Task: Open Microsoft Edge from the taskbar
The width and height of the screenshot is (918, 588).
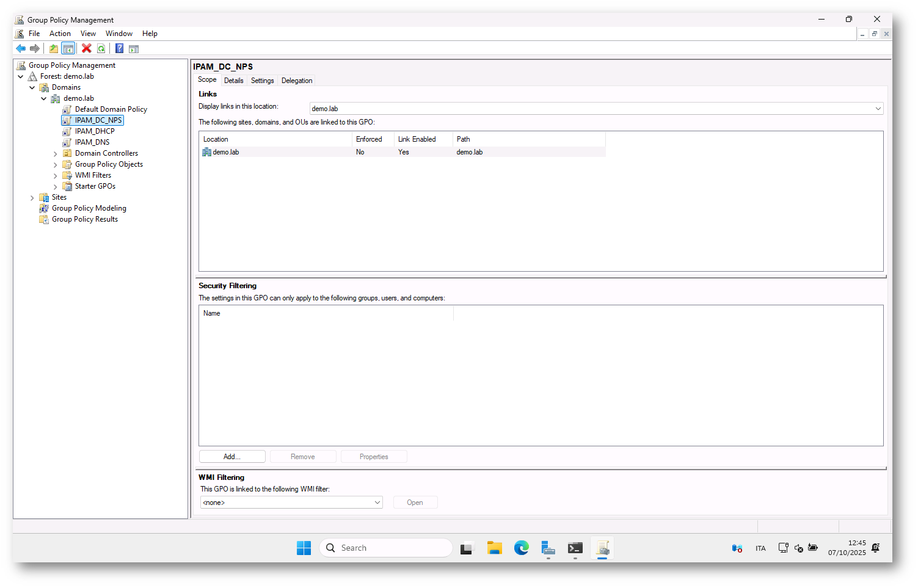Action: [x=521, y=548]
